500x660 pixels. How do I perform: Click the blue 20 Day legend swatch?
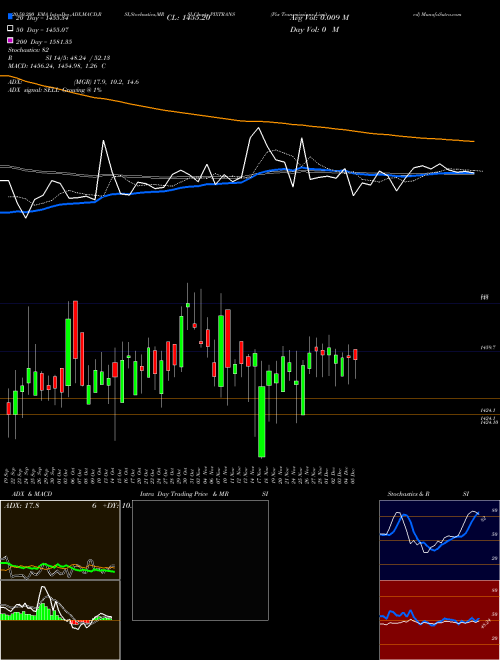(x=11, y=16)
